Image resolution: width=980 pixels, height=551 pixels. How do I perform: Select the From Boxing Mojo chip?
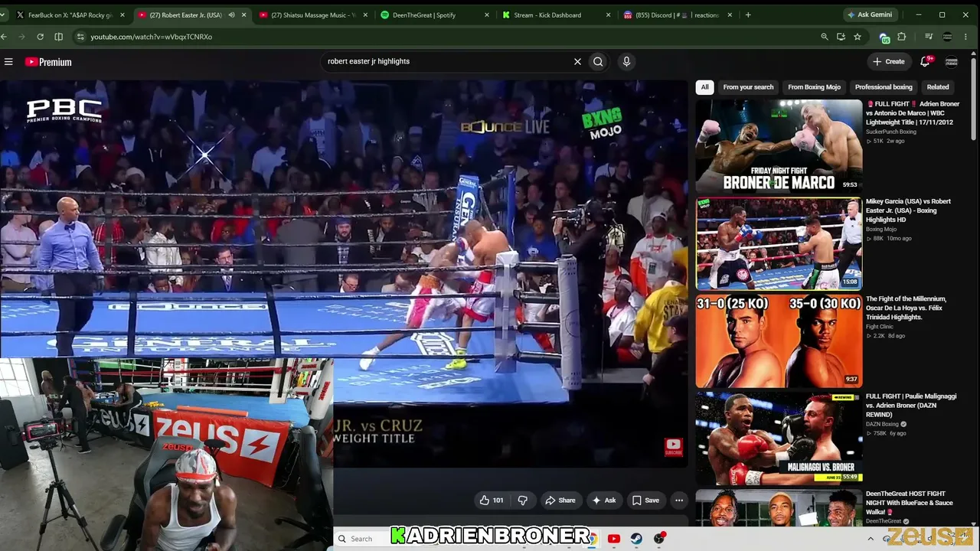coord(814,87)
